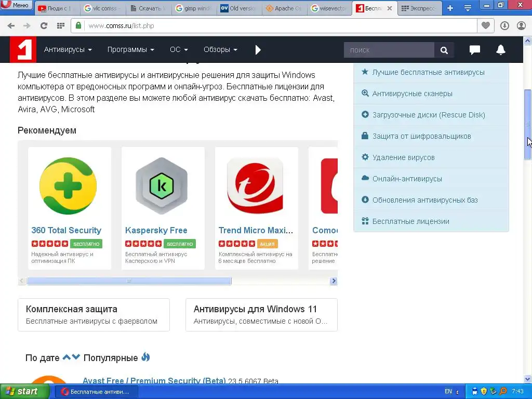Go back with the browser back arrow
This screenshot has width=532, height=399.
pos(11,26)
